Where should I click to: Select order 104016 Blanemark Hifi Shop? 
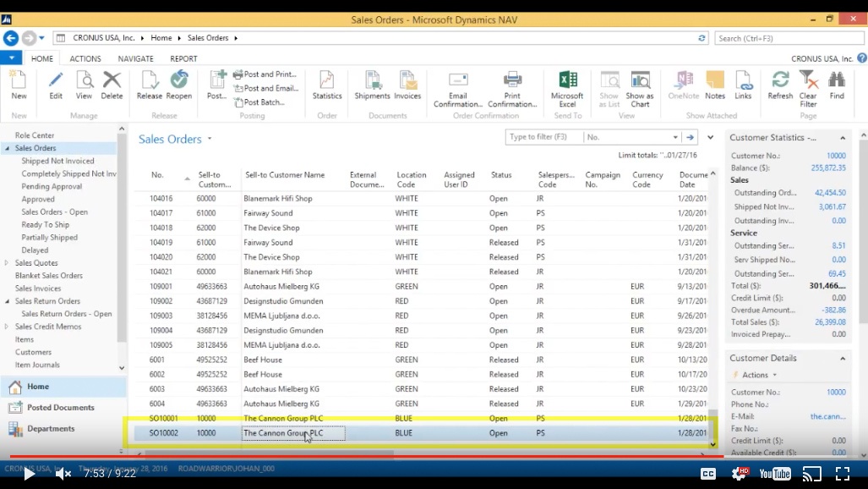423,199
